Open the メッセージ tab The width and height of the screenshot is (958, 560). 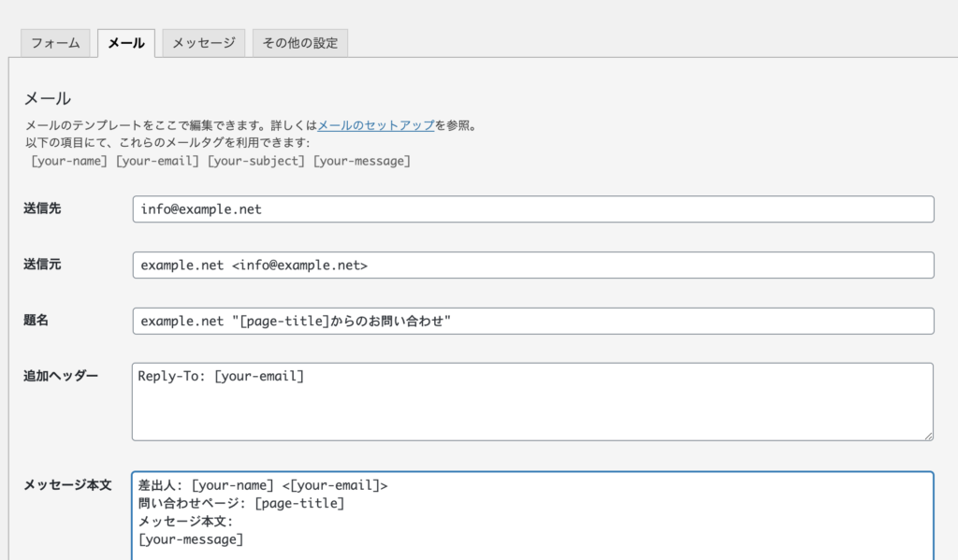203,43
